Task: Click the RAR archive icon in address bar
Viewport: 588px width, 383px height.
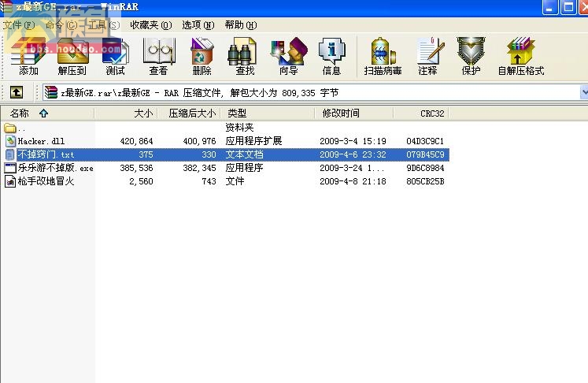Action: coord(51,92)
